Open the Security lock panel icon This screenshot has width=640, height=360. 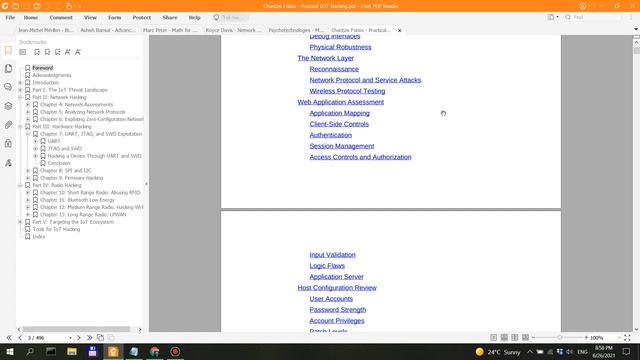(8, 143)
